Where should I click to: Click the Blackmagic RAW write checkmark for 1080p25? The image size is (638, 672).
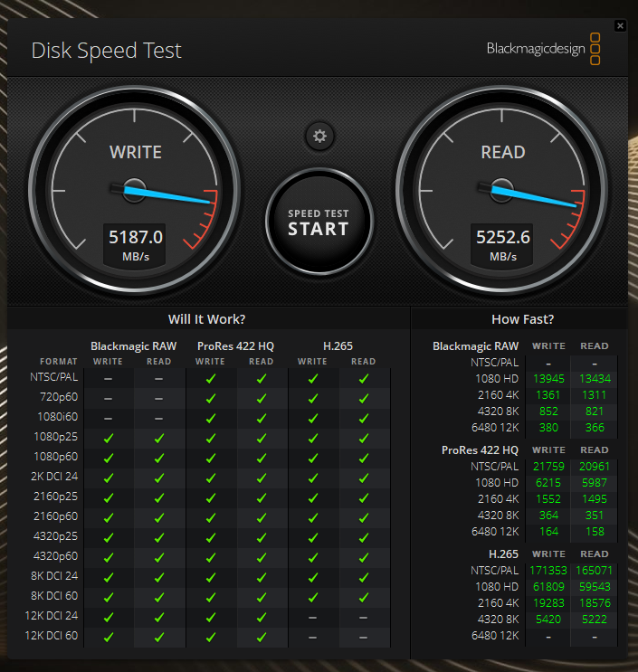tap(109, 439)
